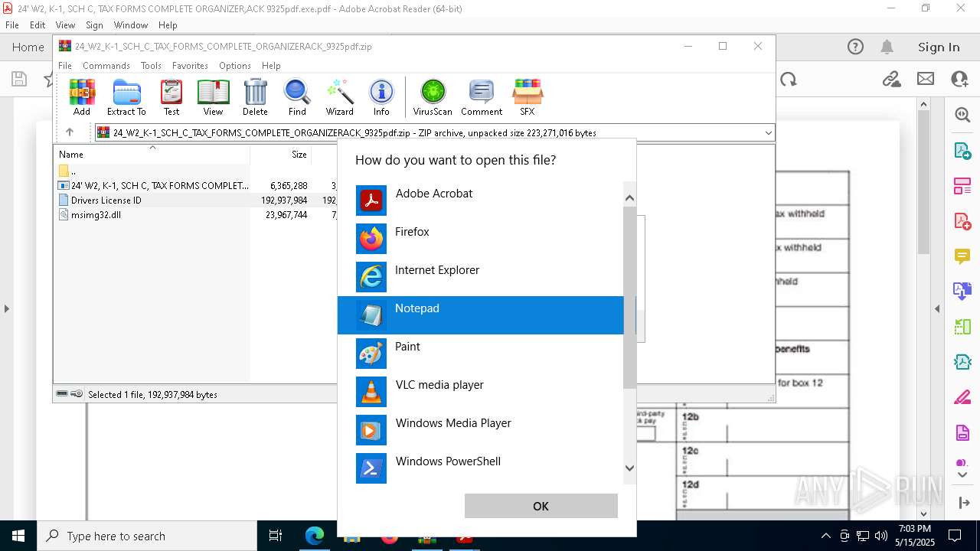Choose Windows PowerShell option
The width and height of the screenshot is (980, 551).
(481, 468)
